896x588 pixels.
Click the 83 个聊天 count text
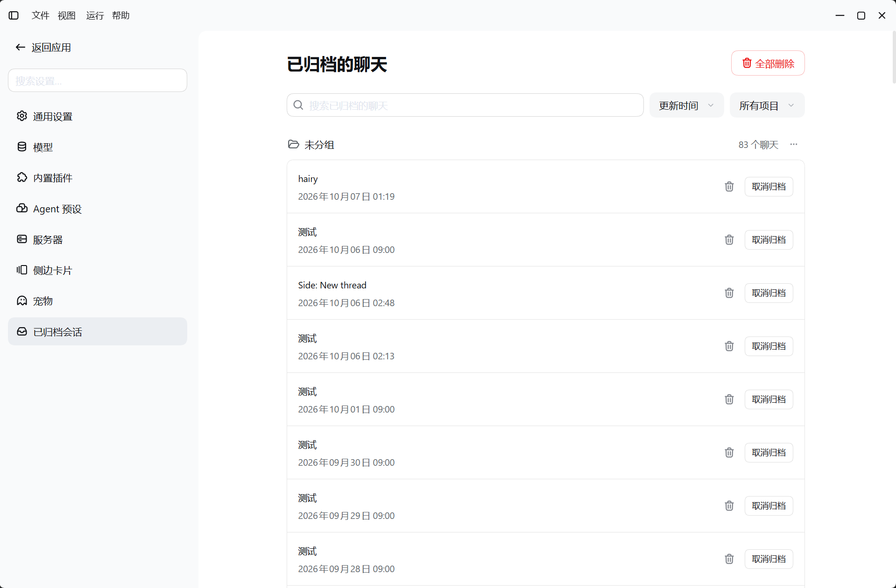click(x=758, y=145)
